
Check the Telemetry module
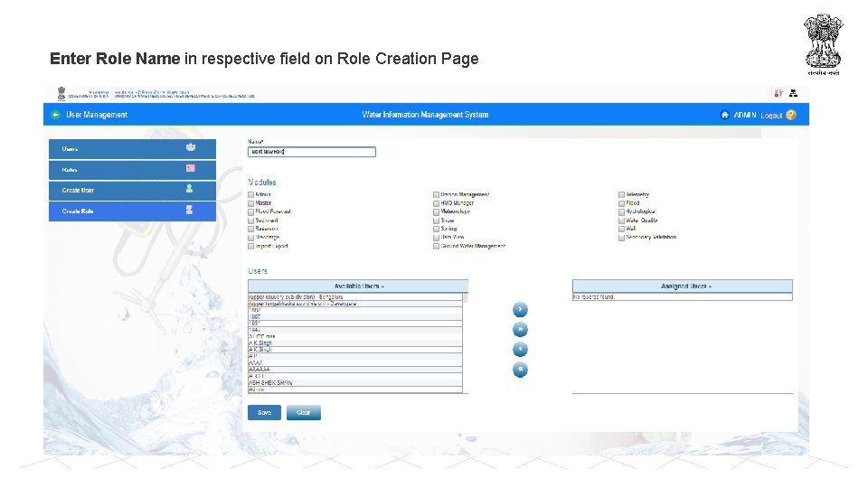tap(622, 195)
